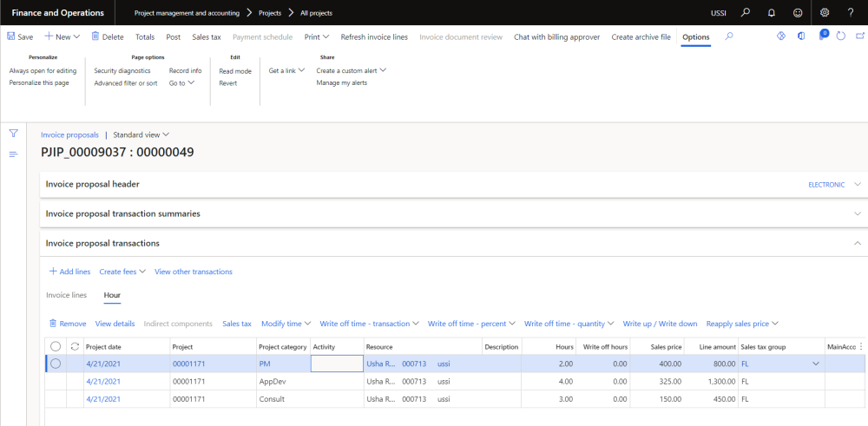Image resolution: width=868 pixels, height=426 pixels.
Task: Open the messages icon with 0 badge
Action: point(821,37)
